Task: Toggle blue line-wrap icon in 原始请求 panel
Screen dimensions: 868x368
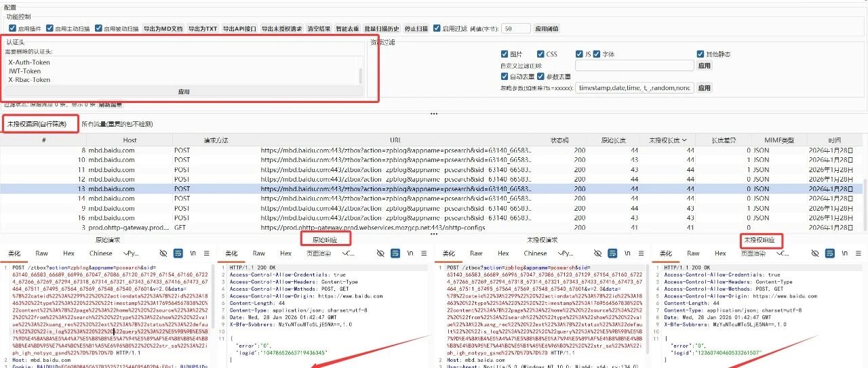Action: [178, 253]
